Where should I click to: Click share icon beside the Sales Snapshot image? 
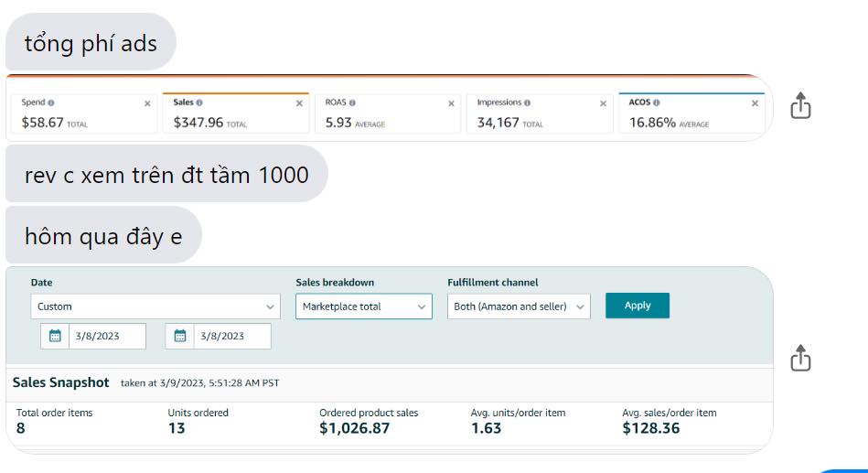(x=800, y=358)
